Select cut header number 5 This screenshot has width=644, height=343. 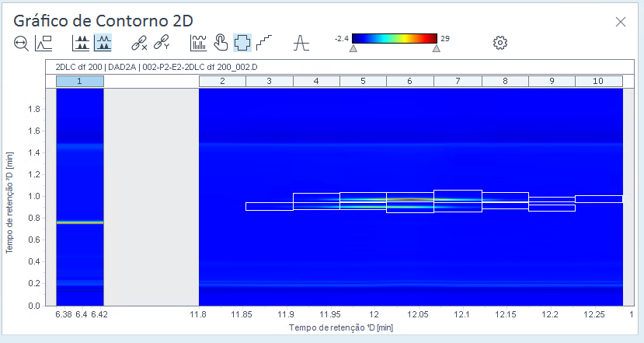point(363,82)
